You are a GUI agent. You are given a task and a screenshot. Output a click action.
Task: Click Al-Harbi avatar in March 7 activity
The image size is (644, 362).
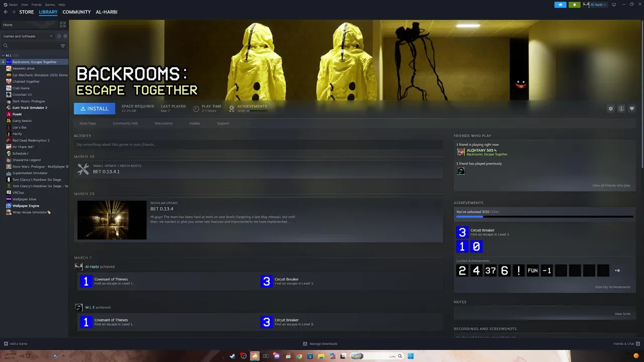79,266
